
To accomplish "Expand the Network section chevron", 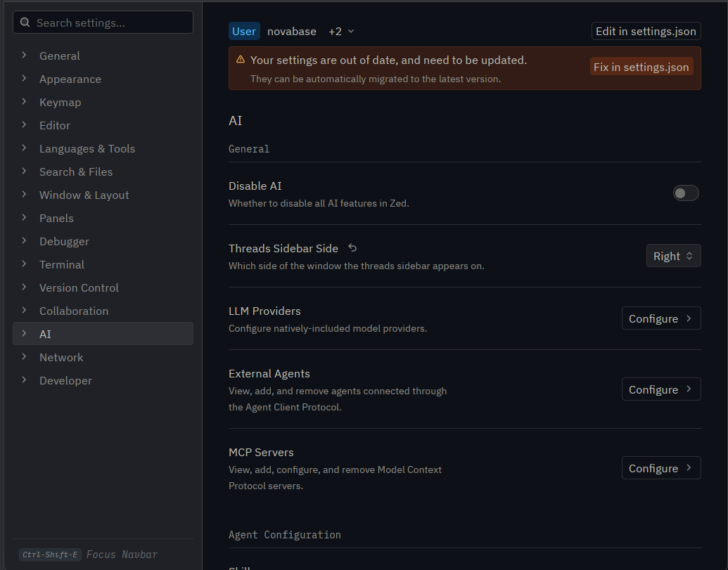I will pos(24,356).
